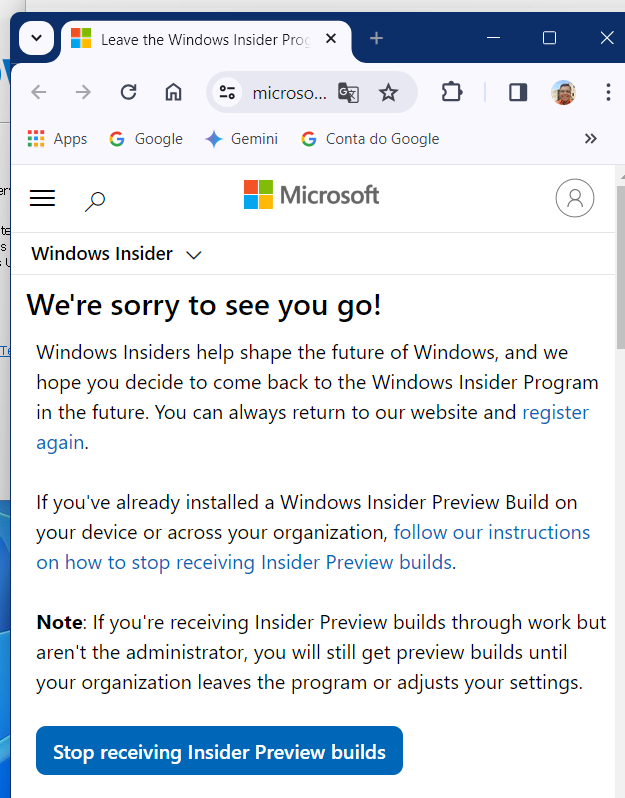Toggle the browser side panel

[518, 92]
